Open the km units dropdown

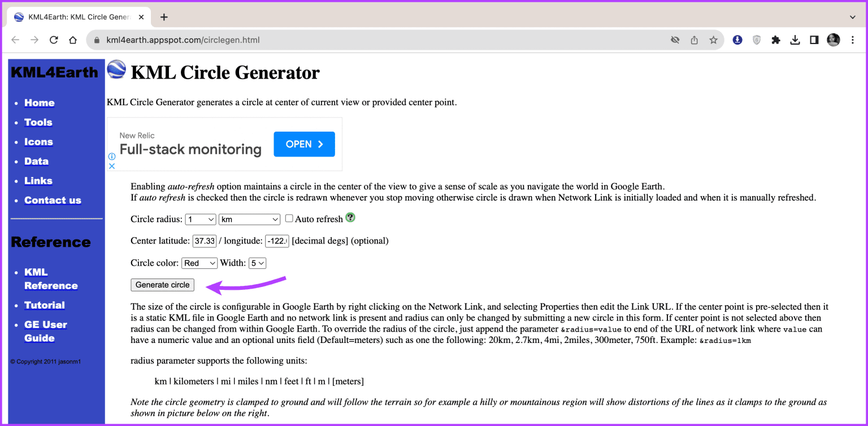[x=249, y=219]
